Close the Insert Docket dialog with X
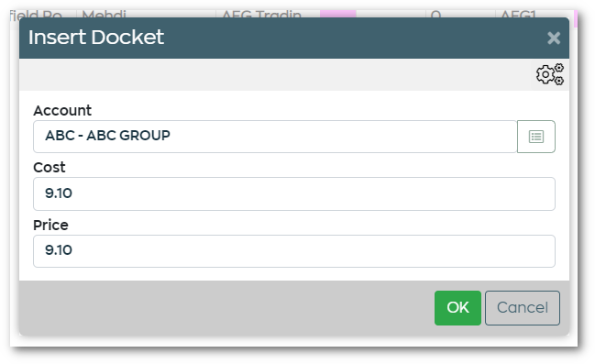Screen dimensions: 595x364 tap(554, 38)
